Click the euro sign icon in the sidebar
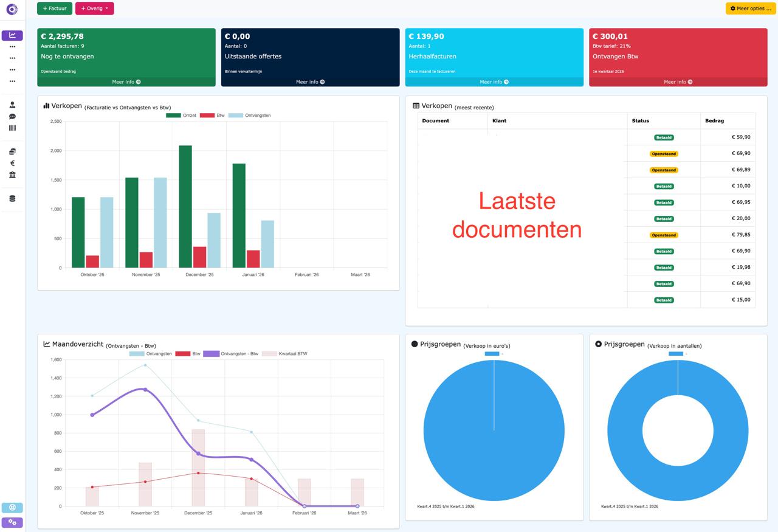 [x=12, y=163]
